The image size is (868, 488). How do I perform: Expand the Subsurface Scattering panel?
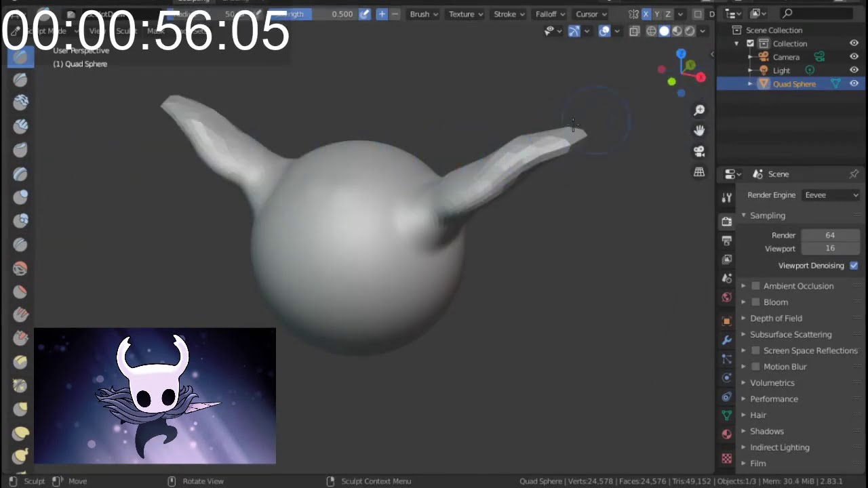click(791, 335)
